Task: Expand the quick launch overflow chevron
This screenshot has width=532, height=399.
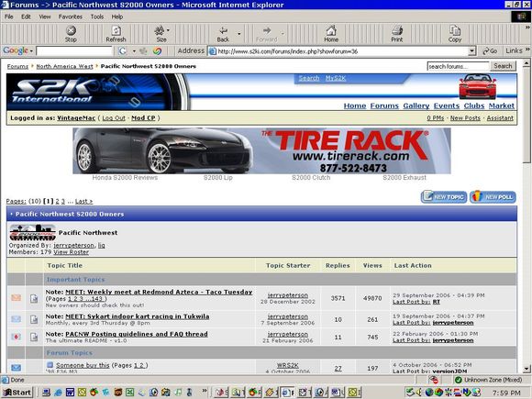Action: point(205,391)
